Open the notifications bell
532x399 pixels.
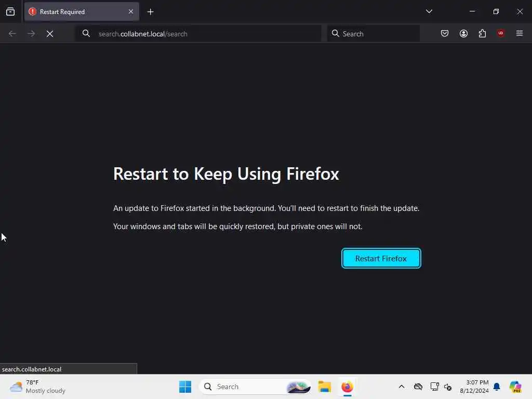pos(497,387)
